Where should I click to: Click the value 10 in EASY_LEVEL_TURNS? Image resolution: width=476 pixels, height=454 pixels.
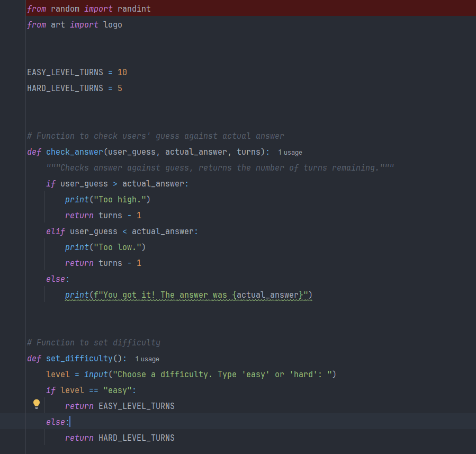click(122, 72)
